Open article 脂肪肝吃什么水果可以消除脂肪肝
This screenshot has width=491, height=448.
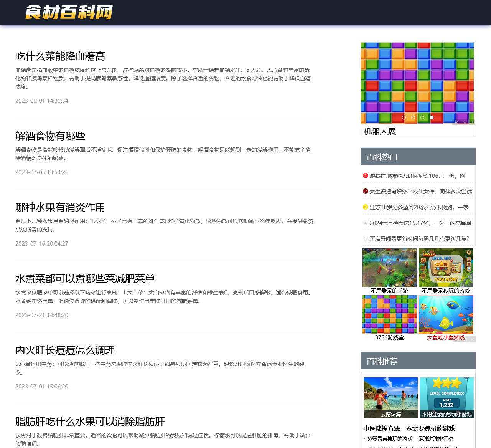pos(90,422)
